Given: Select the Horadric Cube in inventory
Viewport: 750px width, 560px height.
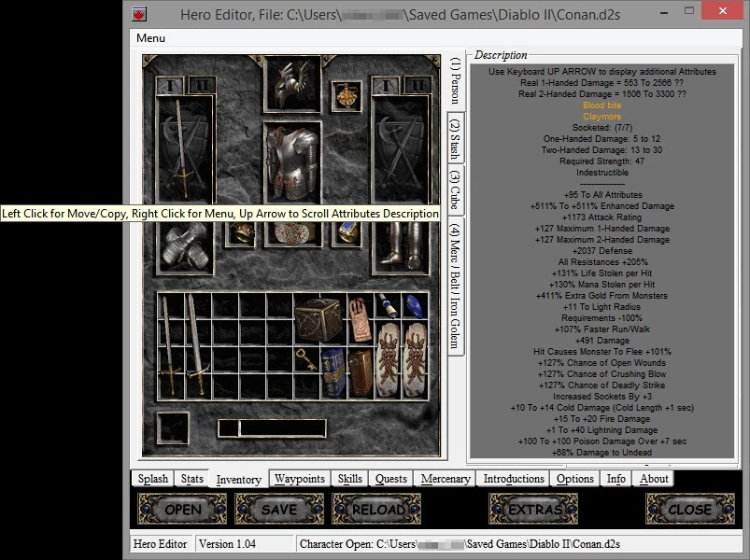Looking at the screenshot, I should tap(318, 319).
